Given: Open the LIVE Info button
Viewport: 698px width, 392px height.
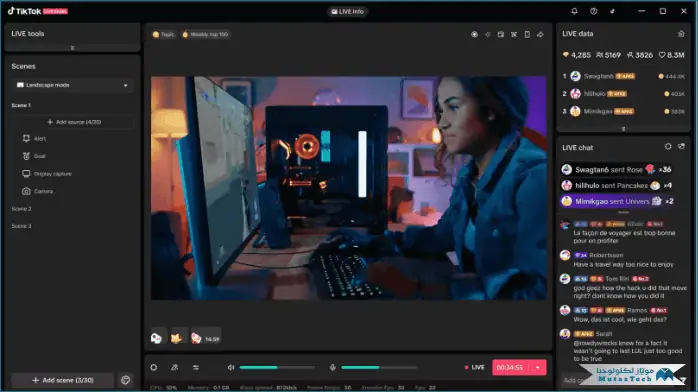Looking at the screenshot, I should tap(348, 12).
